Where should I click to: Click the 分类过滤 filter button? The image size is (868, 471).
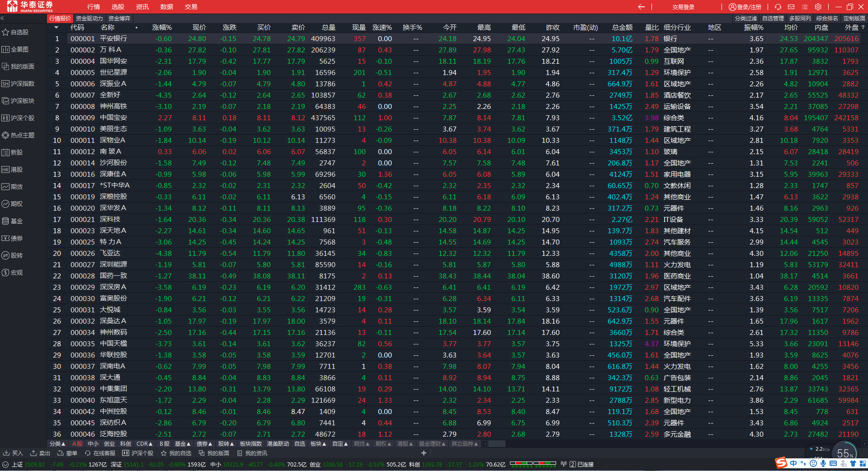(745, 19)
